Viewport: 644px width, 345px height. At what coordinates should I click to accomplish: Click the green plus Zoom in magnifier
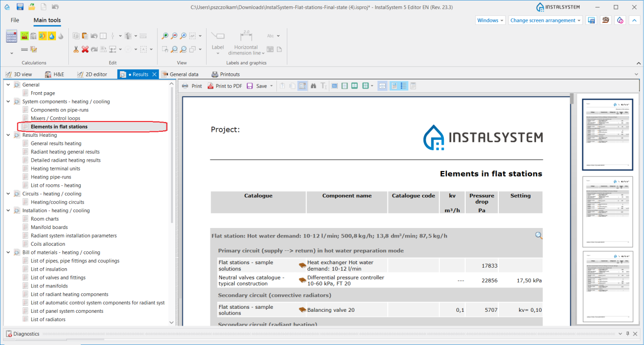click(x=165, y=36)
